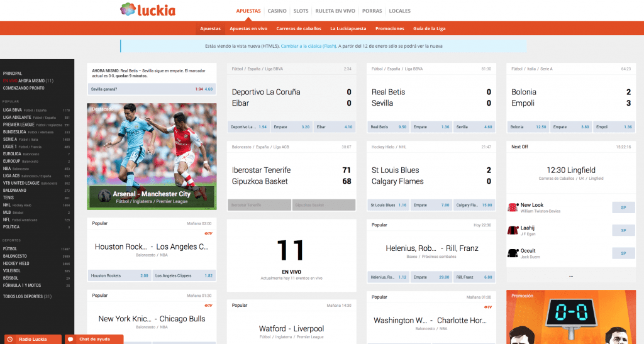The height and width of the screenshot is (344, 644).
Task: Bet on Houston Rockets at 2.00
Action: (119, 275)
